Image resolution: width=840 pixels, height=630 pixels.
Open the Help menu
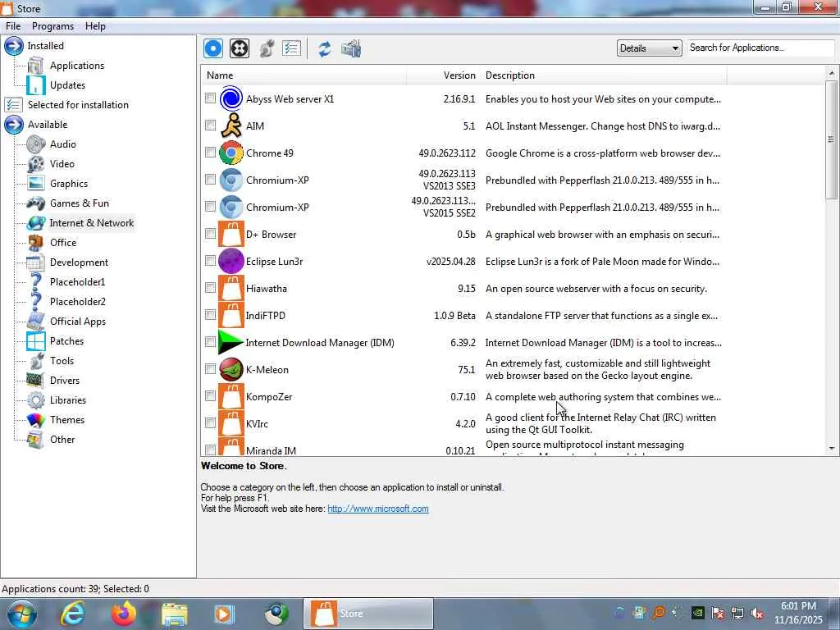coord(95,26)
